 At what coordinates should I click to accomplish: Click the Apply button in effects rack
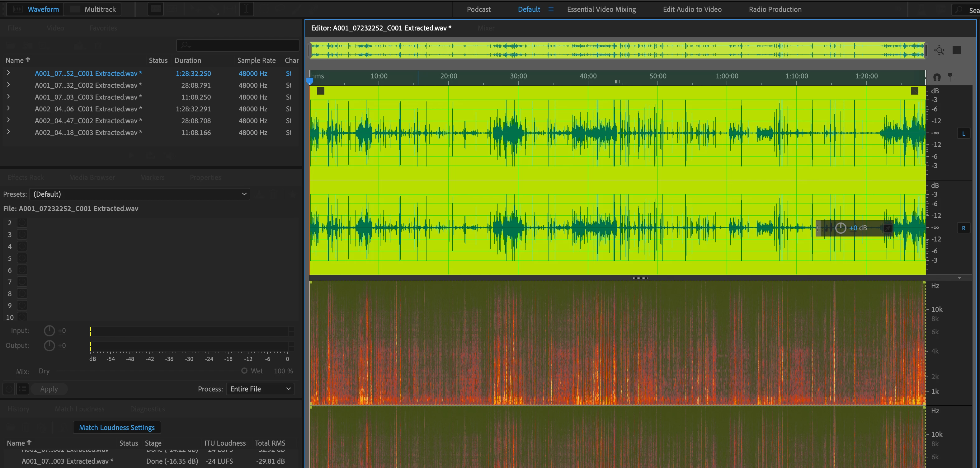(x=49, y=389)
